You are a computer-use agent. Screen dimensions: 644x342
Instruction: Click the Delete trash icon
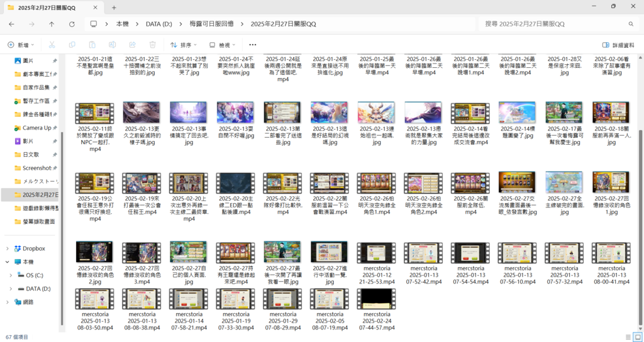pos(152,45)
